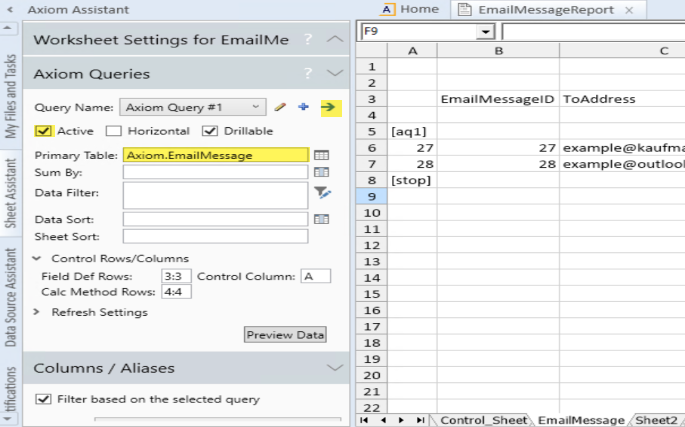
Task: Click the Preview Data button
Action: click(x=285, y=335)
